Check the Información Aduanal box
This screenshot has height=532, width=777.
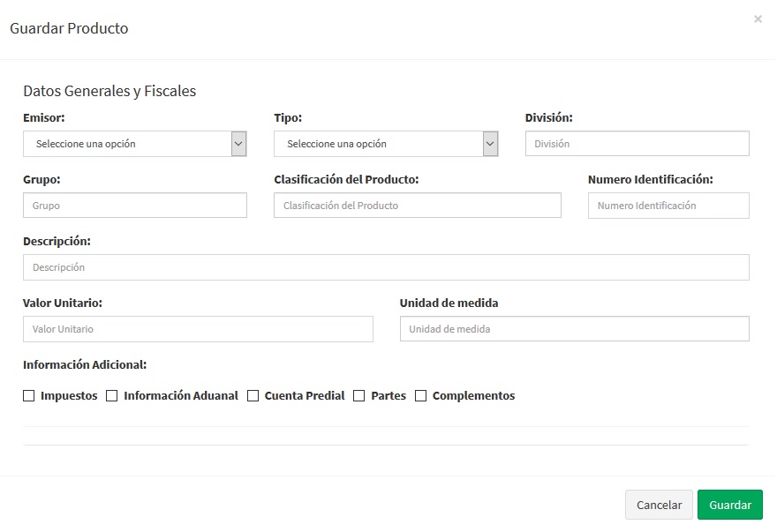112,396
